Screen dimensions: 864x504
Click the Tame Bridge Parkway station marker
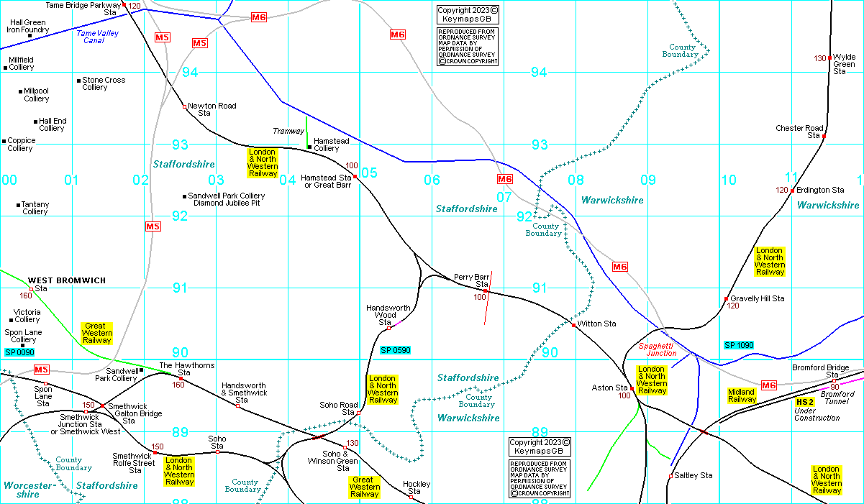click(124, 4)
